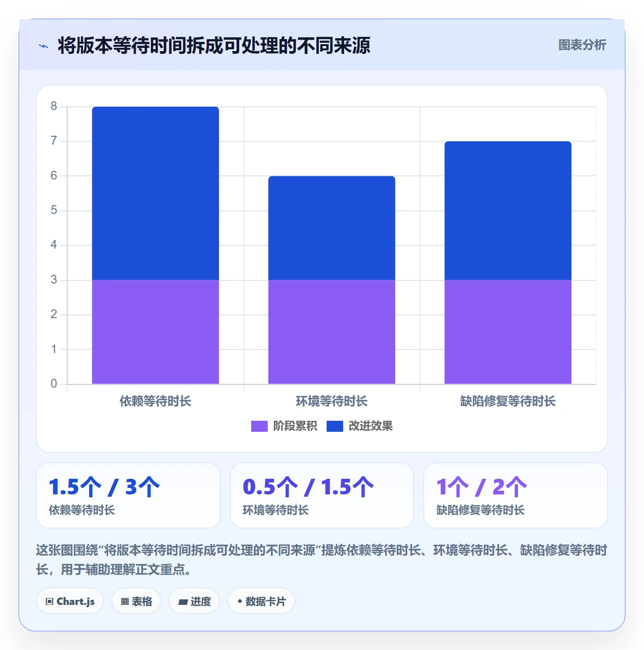This screenshot has height=650, width=644.
Task: Click the 依赖等待时长 x-axis label
Action: tap(155, 401)
